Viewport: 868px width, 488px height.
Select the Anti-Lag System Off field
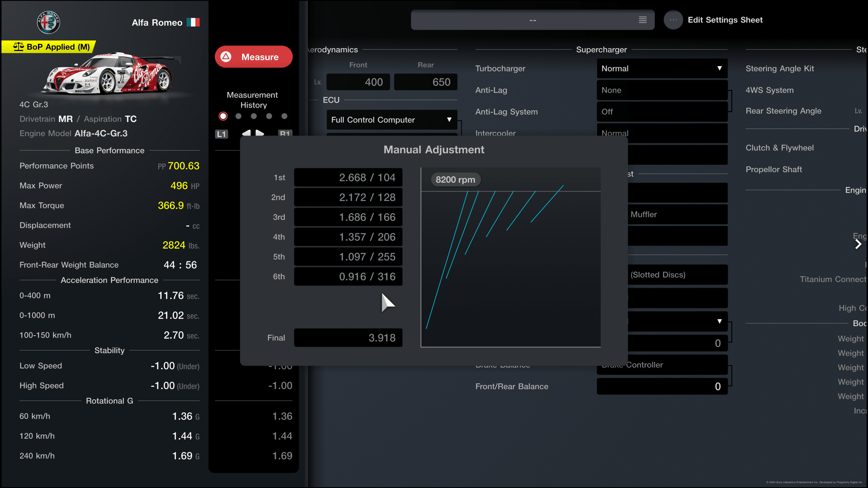point(662,111)
